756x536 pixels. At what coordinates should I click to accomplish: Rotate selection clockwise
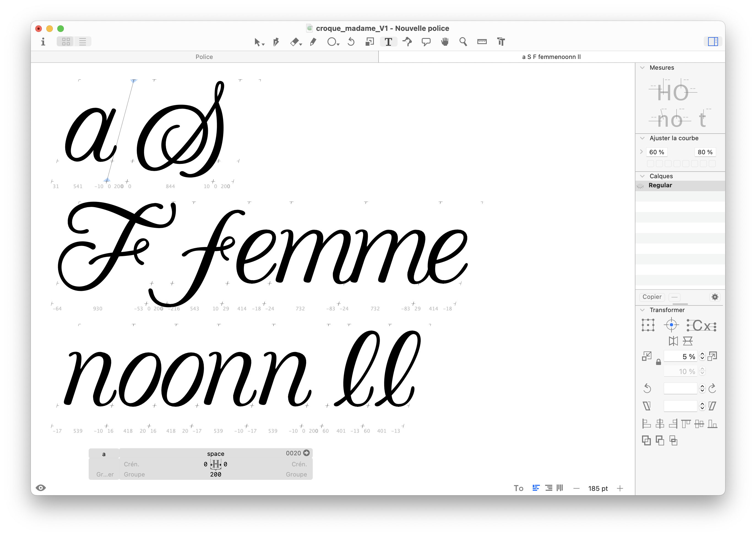click(x=712, y=389)
